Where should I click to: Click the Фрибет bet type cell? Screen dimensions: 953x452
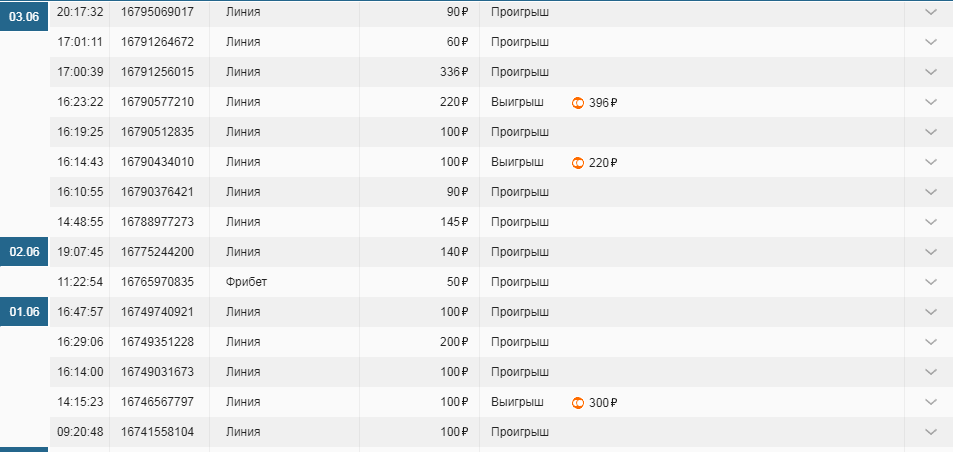click(246, 282)
